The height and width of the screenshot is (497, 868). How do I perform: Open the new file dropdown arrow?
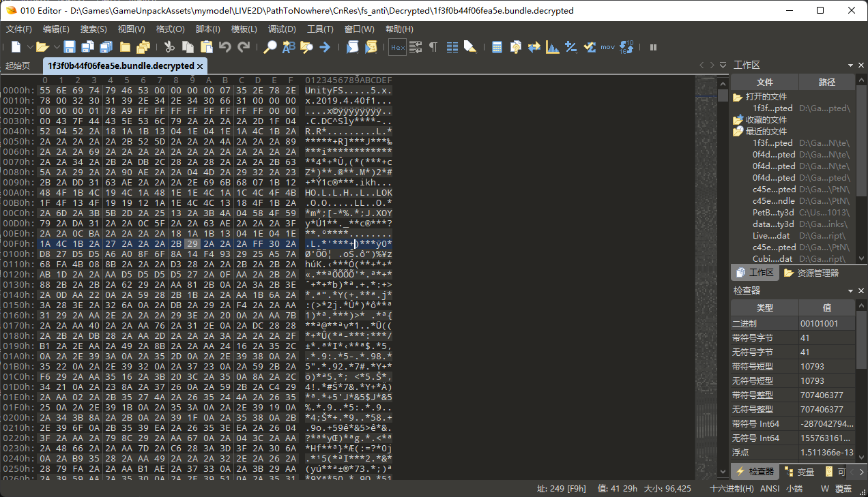point(29,47)
